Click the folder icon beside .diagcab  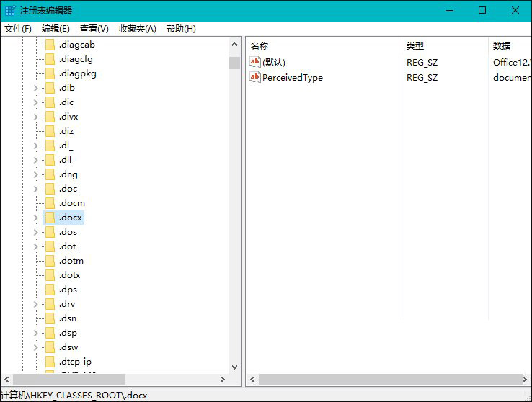(x=50, y=45)
